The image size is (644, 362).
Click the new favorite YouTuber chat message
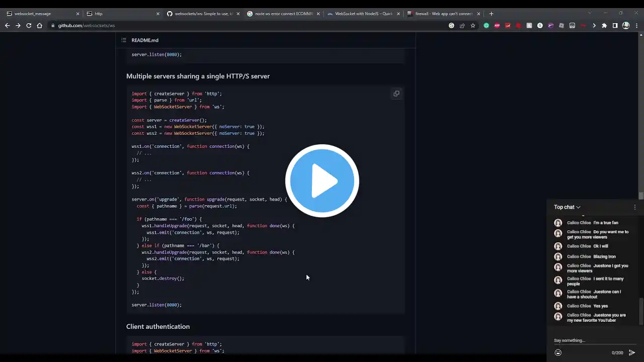(596, 318)
